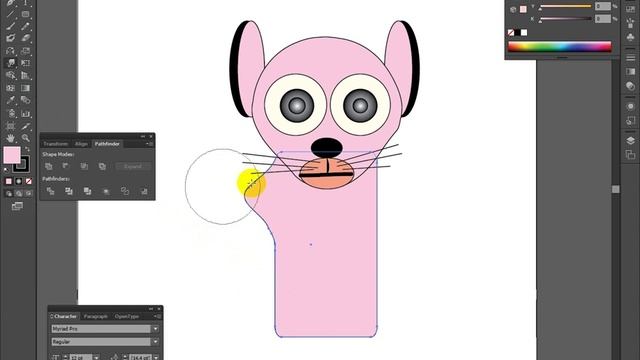Reset to default fill and stroke

[x=6, y=170]
